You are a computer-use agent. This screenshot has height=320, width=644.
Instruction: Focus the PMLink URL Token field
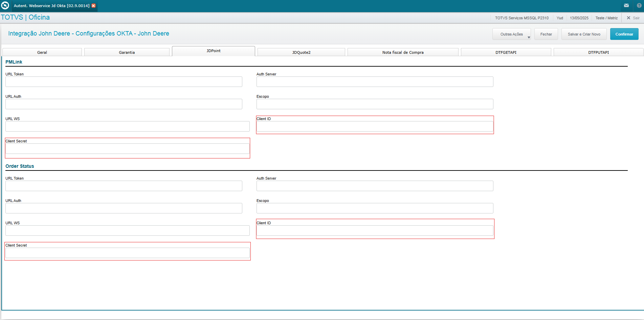pyautogui.click(x=124, y=82)
